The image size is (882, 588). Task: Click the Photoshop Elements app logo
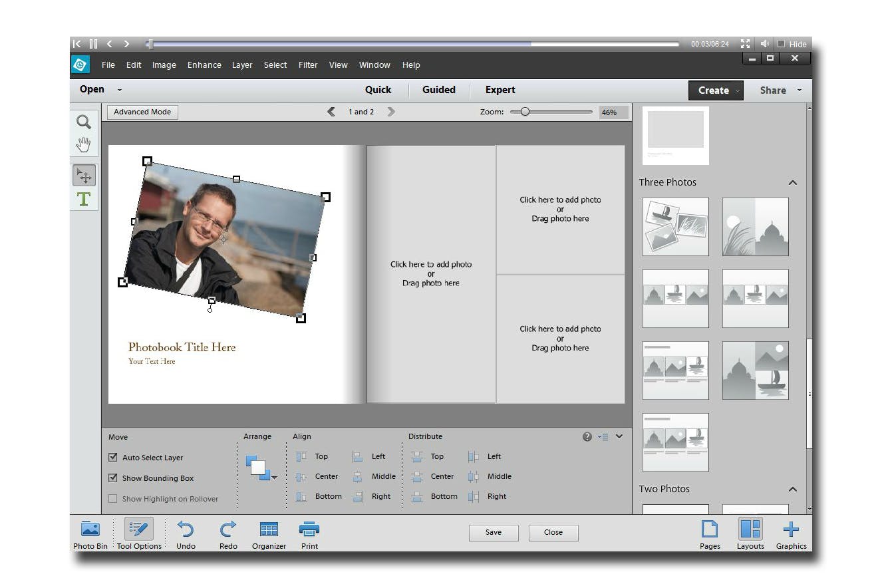tap(80, 65)
